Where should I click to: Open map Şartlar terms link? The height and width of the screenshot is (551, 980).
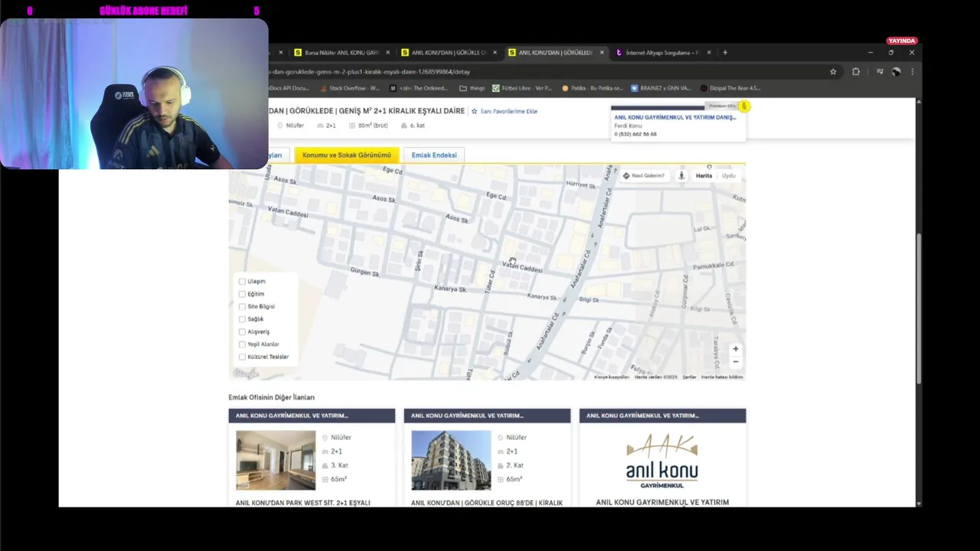pyautogui.click(x=689, y=377)
